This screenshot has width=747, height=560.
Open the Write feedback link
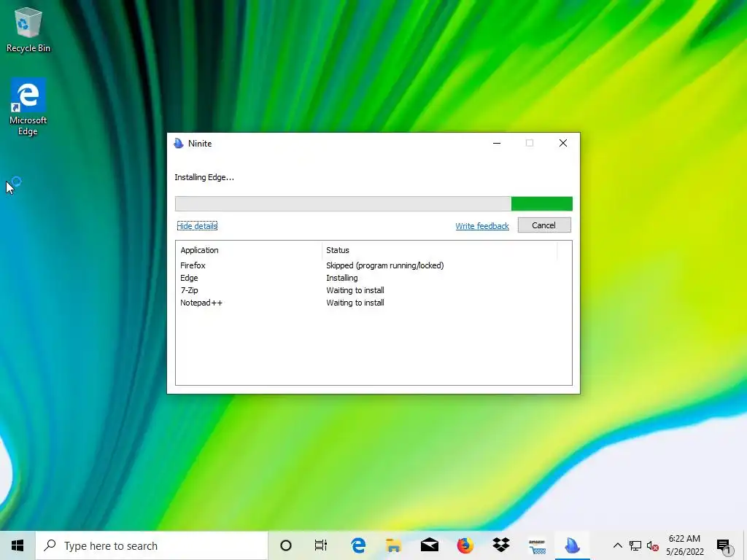tap(482, 226)
